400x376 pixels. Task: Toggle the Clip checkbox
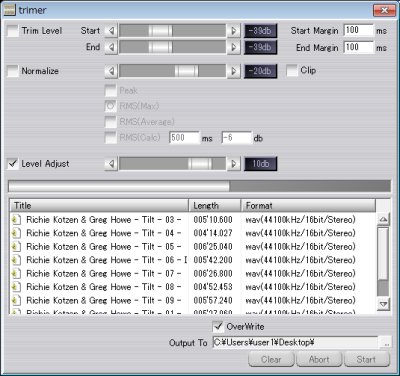pyautogui.click(x=292, y=71)
